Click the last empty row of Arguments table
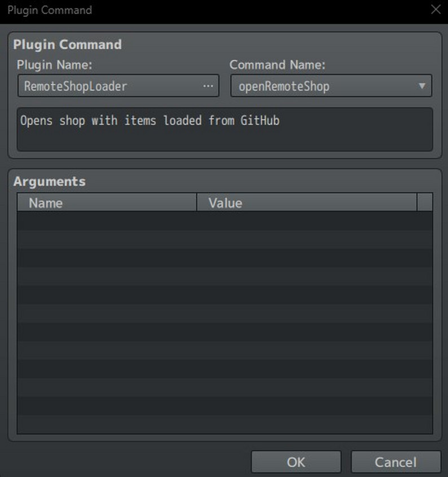The width and height of the screenshot is (448, 477). 225,425
